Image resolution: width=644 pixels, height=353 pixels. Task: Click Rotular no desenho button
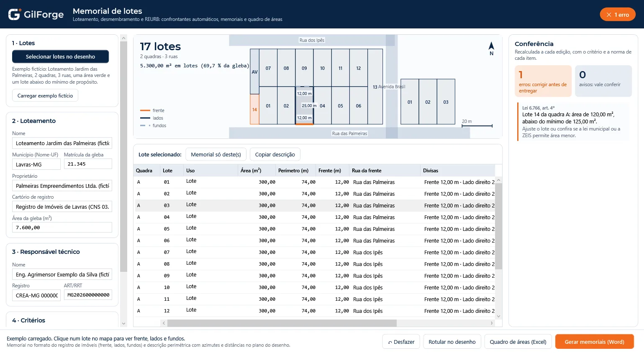click(452, 342)
